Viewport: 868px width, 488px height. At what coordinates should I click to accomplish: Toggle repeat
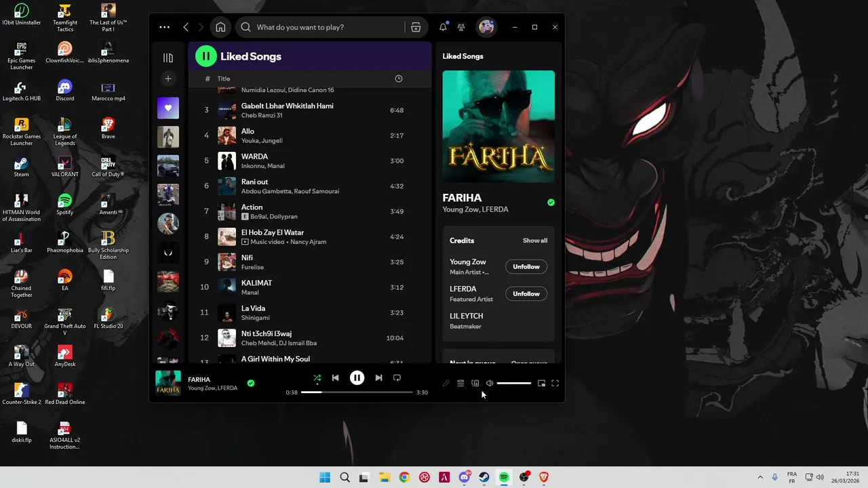pos(397,378)
